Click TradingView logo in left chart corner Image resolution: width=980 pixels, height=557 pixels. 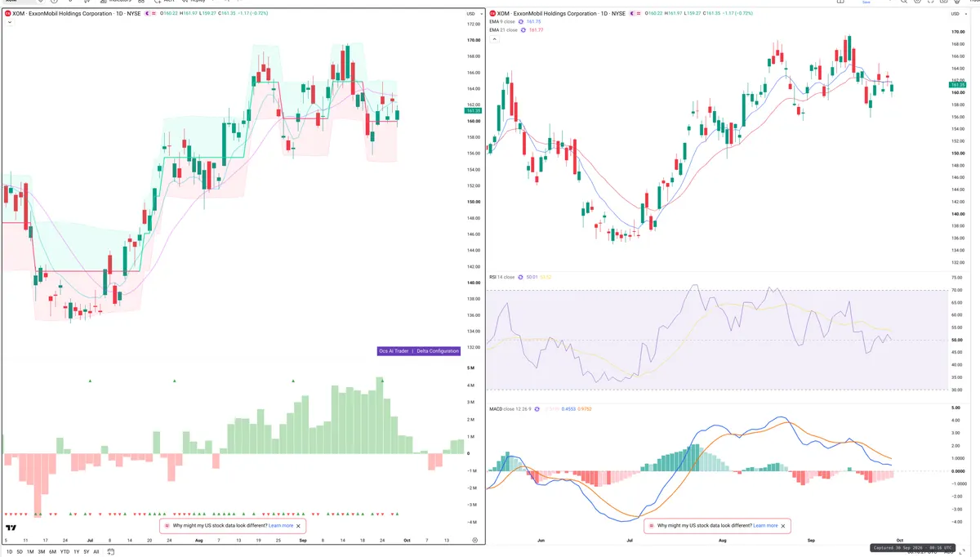tap(11, 528)
